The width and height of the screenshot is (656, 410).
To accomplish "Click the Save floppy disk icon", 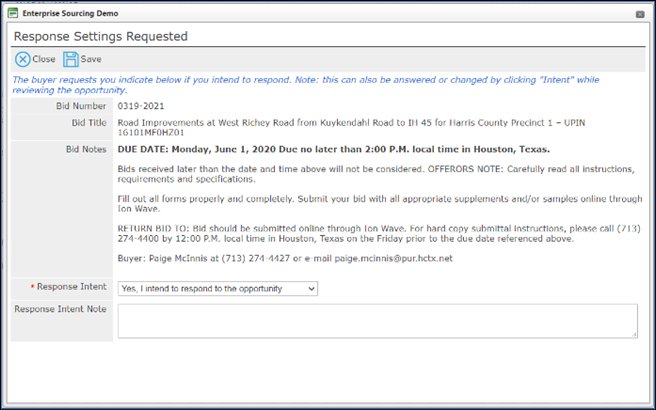I will (71, 59).
